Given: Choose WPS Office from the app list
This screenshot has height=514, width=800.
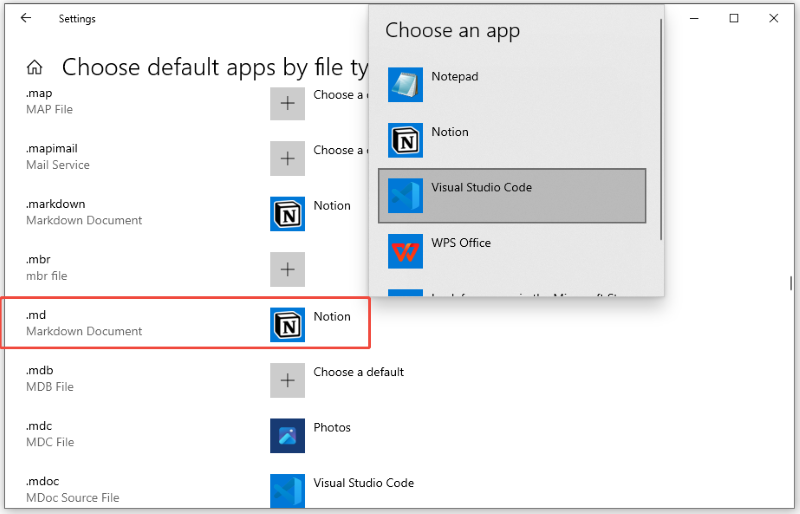Looking at the screenshot, I should [512, 251].
